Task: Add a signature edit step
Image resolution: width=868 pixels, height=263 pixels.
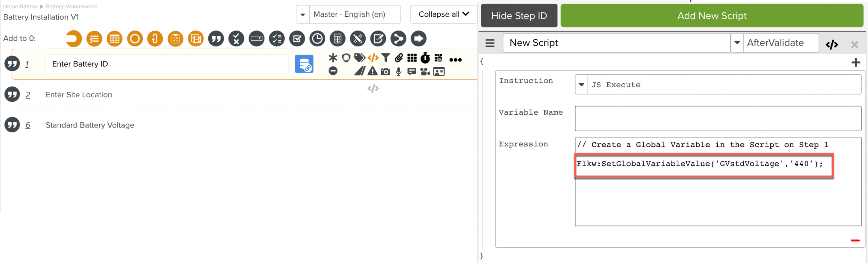Action: pyautogui.click(x=378, y=39)
